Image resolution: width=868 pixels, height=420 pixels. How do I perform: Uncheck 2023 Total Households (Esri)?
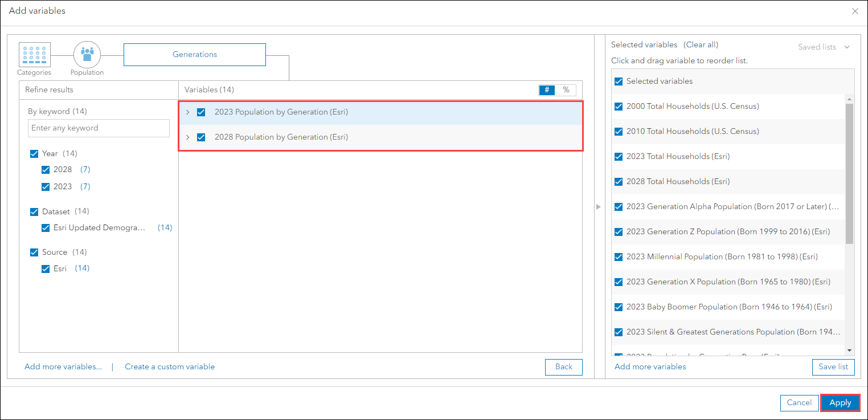619,157
